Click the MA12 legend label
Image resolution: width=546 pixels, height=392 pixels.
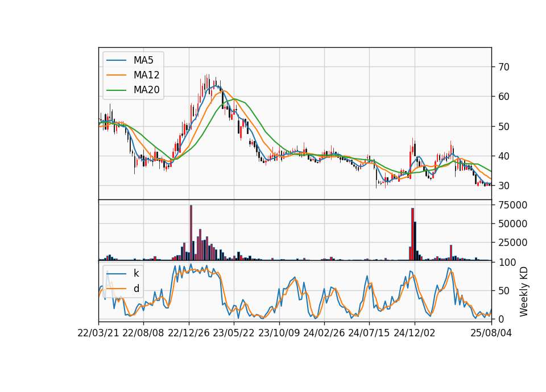point(146,75)
